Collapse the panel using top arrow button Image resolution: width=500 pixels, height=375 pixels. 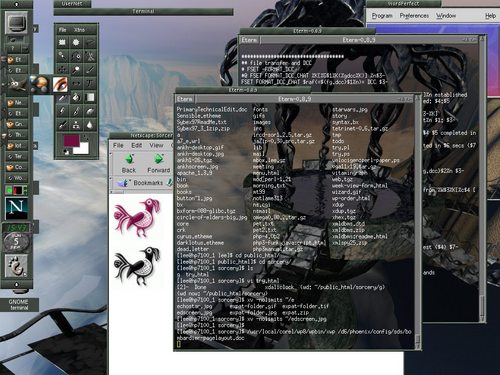(x=16, y=4)
